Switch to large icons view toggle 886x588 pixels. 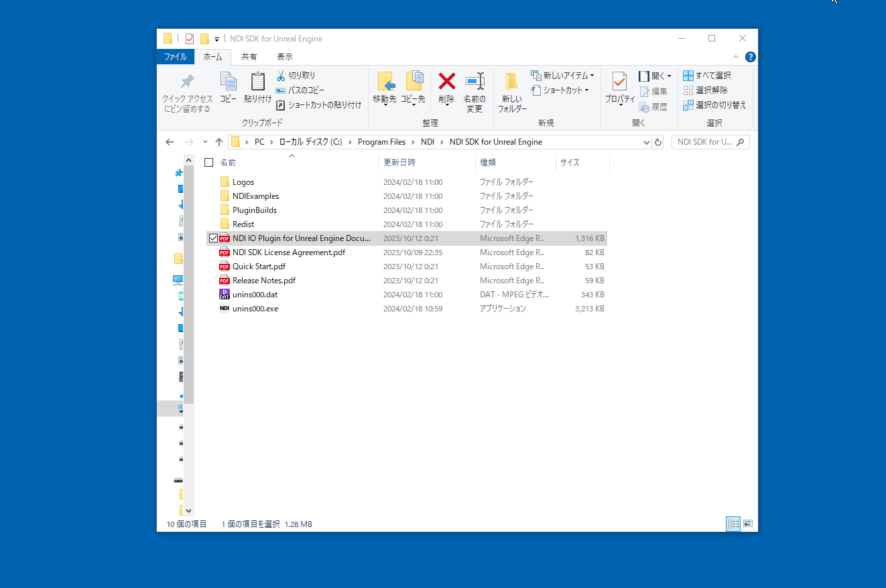748,524
